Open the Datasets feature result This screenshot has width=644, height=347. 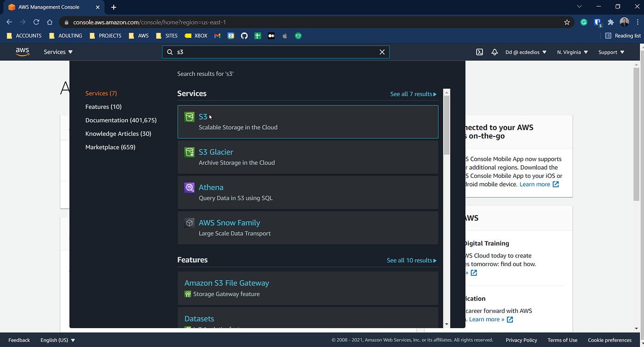tap(308, 318)
